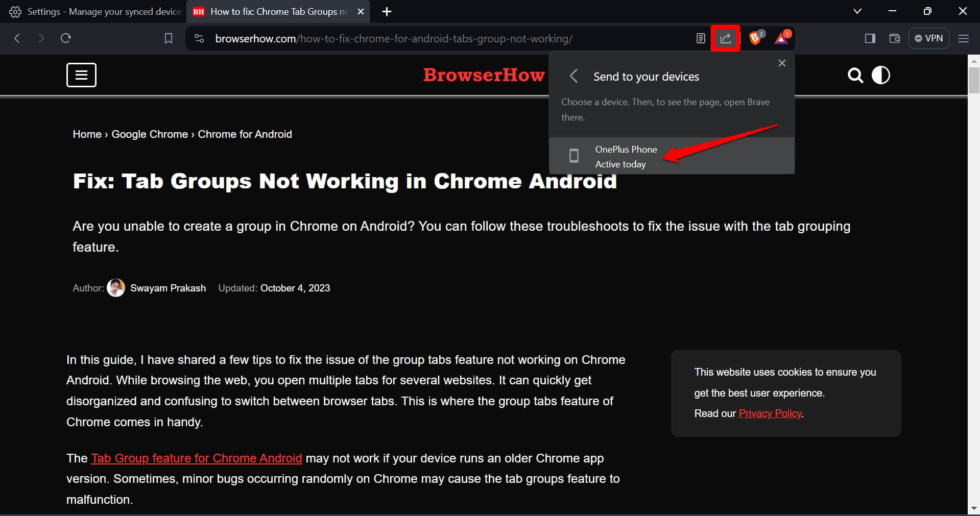Toggle the browser sidebar panel
The image size is (980, 516).
click(x=870, y=38)
